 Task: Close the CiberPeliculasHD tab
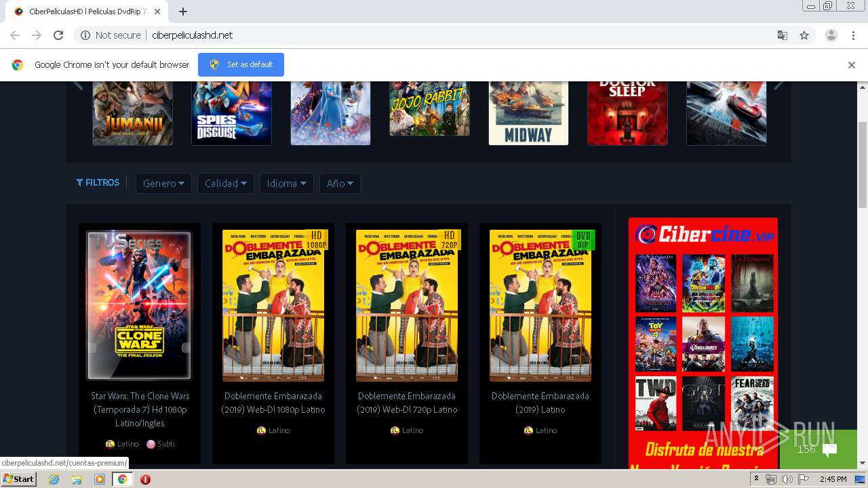point(158,12)
